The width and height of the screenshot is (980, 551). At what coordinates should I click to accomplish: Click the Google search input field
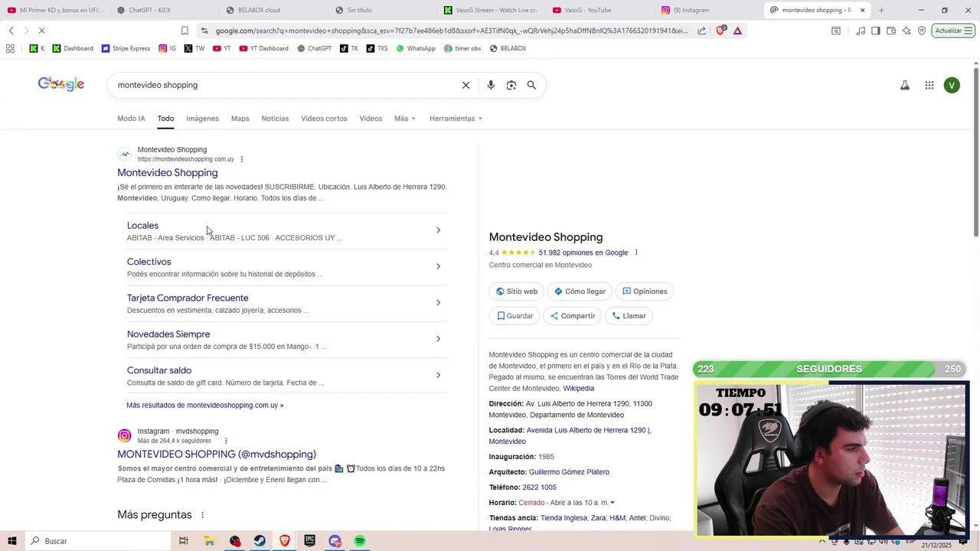pyautogui.click(x=283, y=85)
